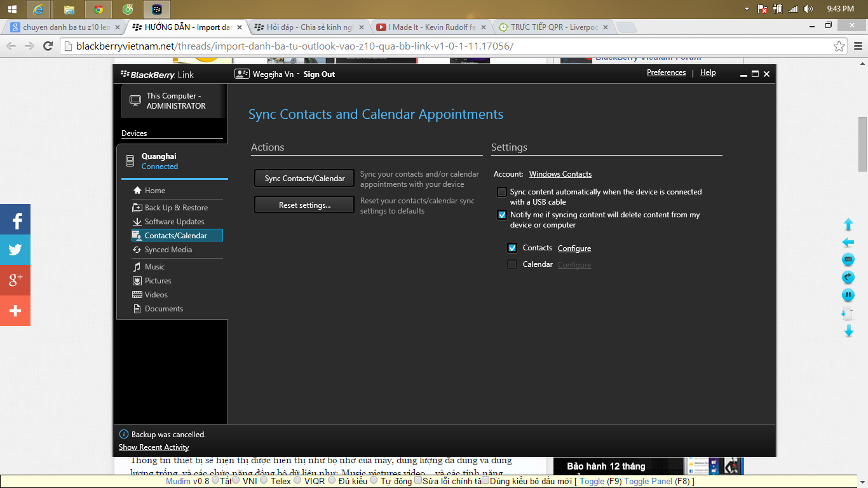868x488 pixels.
Task: Enable automatic sync when connected by USB
Action: [502, 192]
